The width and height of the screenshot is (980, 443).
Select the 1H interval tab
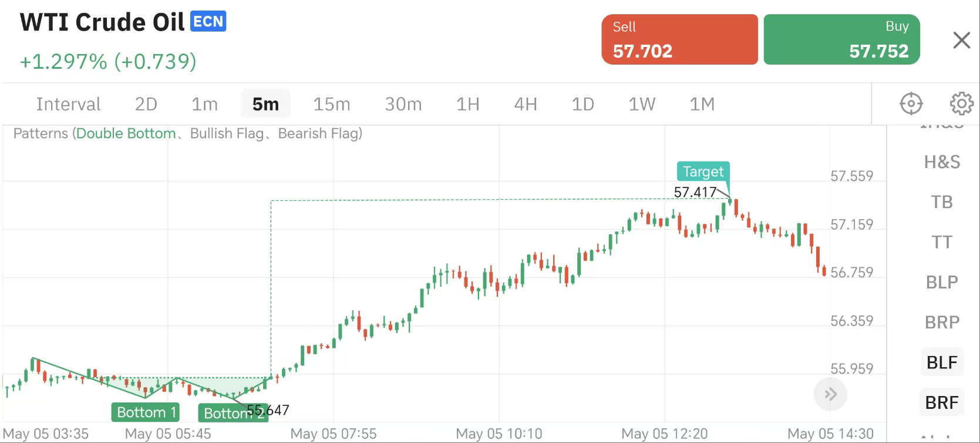click(468, 104)
